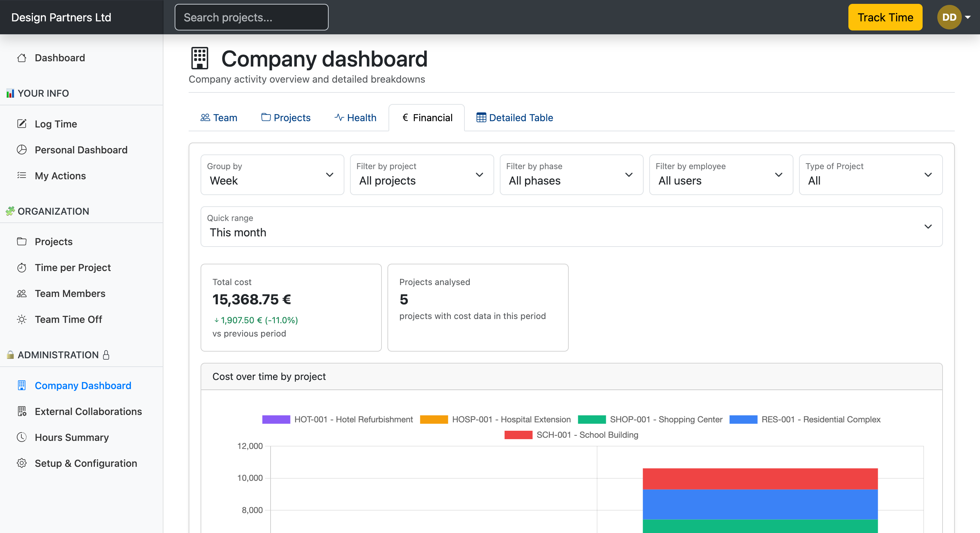Expand the Quick range This month selector

[572, 227]
